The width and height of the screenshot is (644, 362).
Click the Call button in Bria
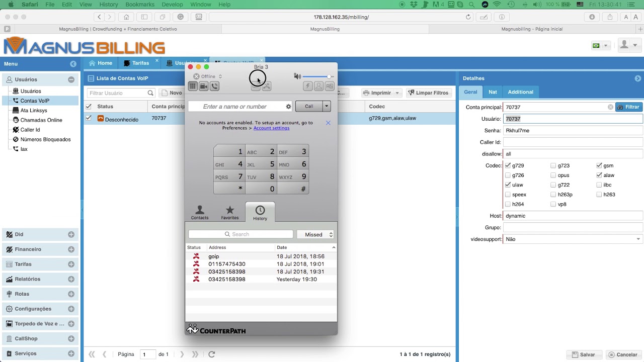[x=309, y=106]
